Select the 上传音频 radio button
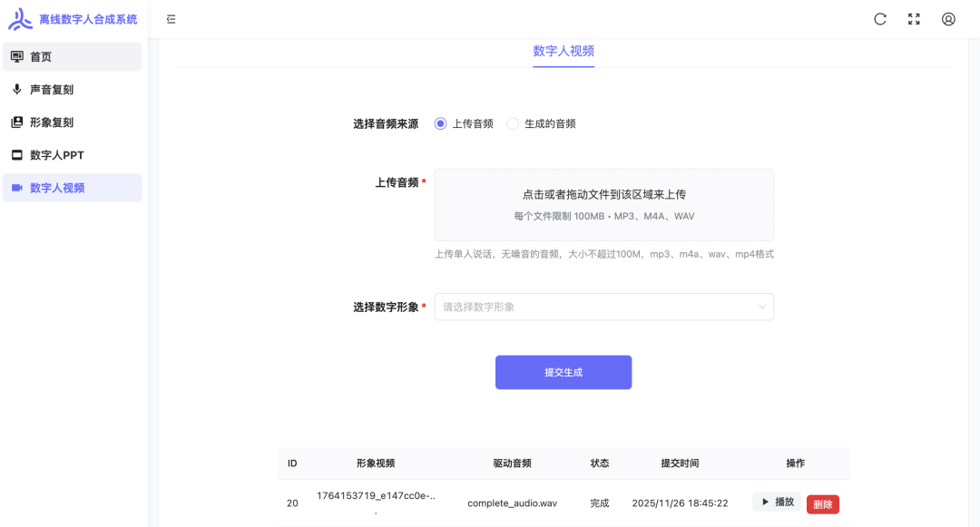Viewport: 980px width, 527px height. [x=438, y=123]
